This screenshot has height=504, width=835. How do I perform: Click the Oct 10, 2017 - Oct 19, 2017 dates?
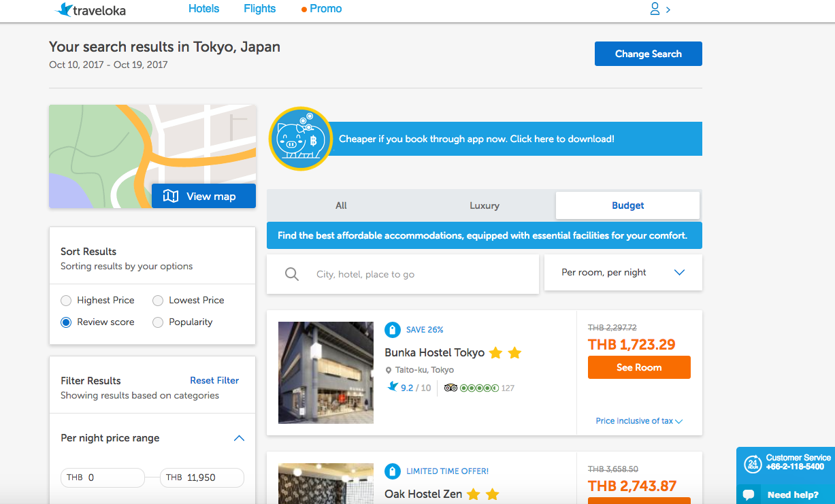point(108,65)
